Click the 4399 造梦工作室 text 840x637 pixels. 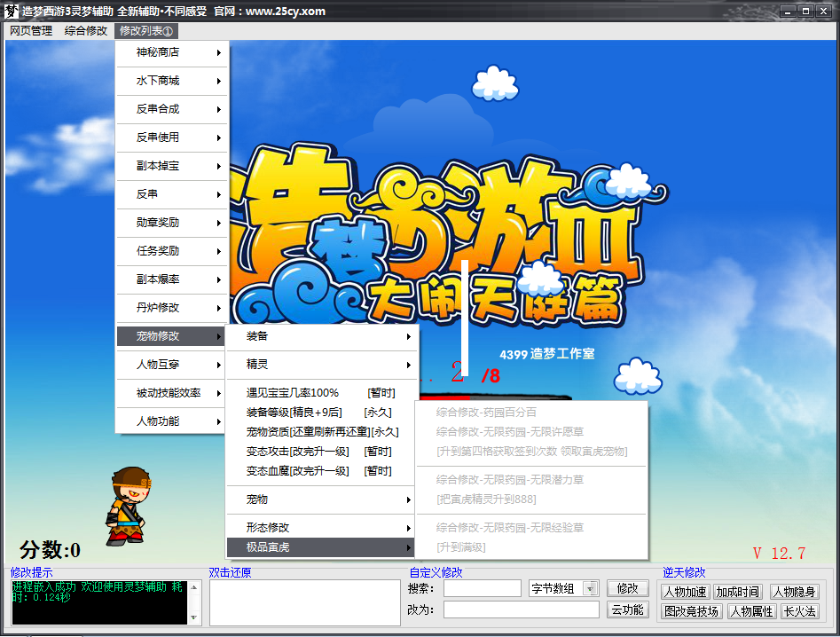tap(547, 354)
